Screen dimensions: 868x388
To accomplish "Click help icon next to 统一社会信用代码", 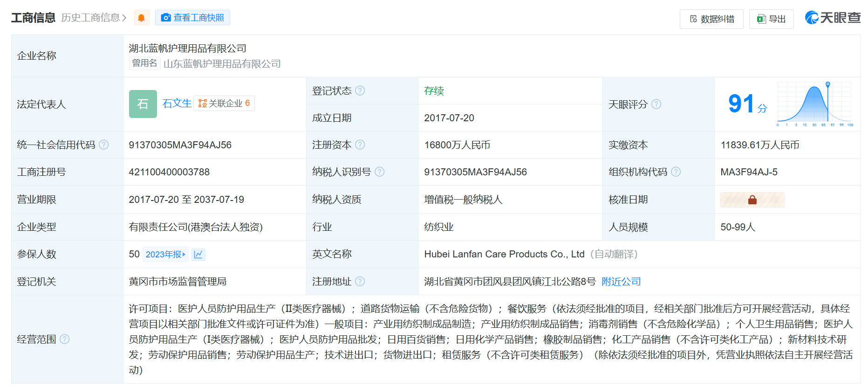I will pos(104,145).
